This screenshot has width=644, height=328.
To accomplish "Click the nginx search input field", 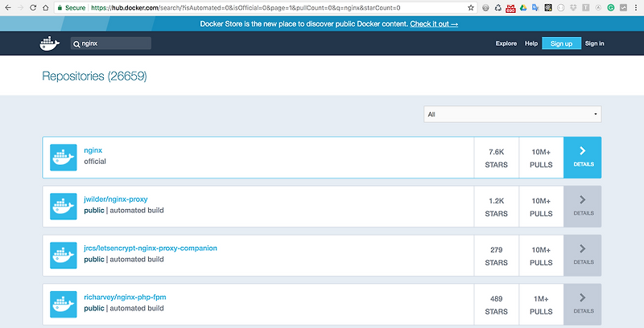I will click(111, 43).
